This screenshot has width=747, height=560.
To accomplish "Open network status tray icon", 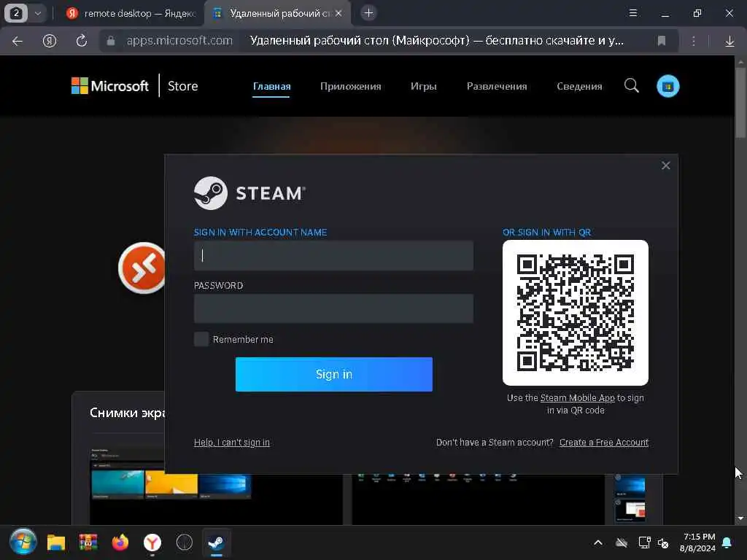I will 644,542.
